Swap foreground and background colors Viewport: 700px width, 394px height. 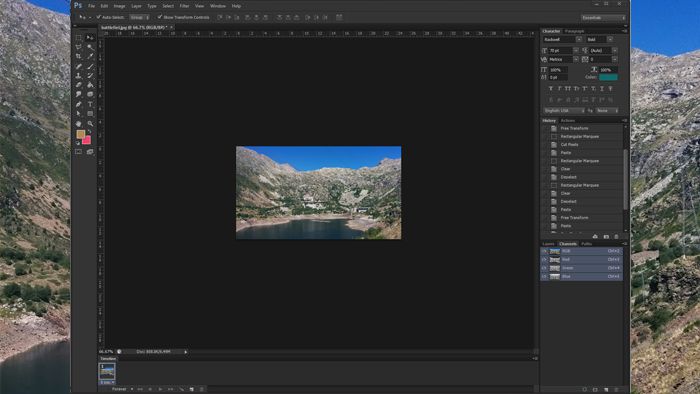90,132
